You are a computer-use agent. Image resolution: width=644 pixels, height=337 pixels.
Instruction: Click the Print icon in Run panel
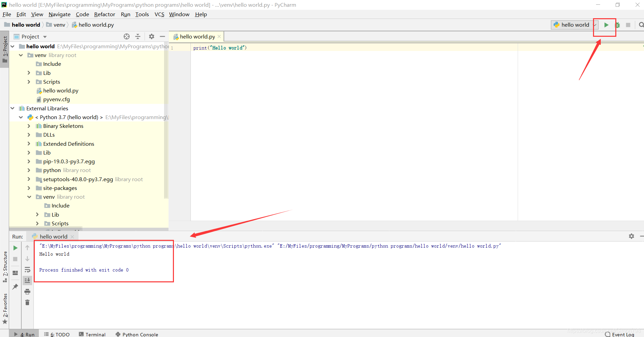27,292
